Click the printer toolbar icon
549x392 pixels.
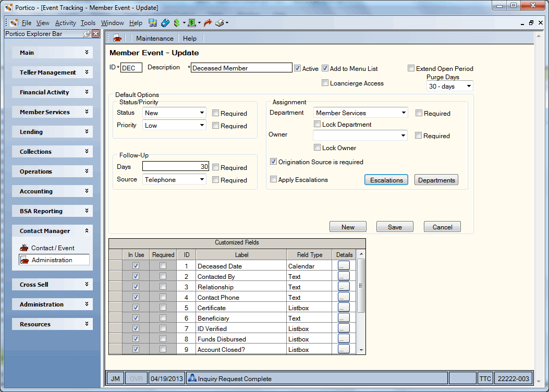click(219, 23)
